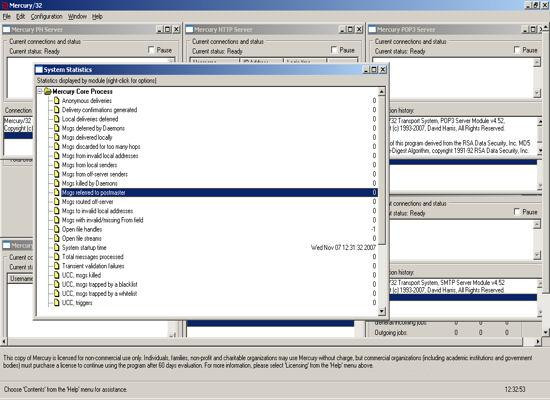
Task: Select the System startup time row text
Action: coord(84,247)
